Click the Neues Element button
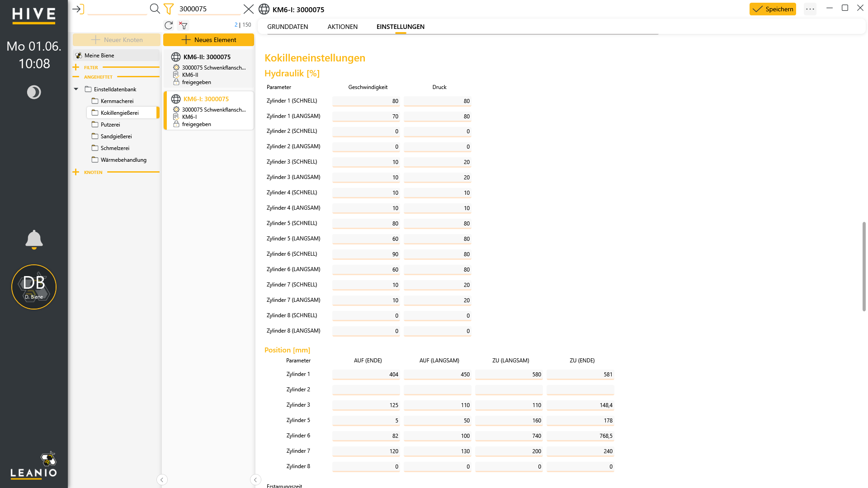 (x=209, y=40)
